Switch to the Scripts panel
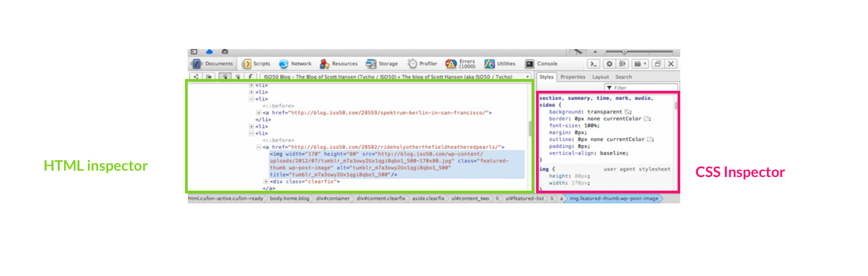Screen dimensions: 868x276 pos(256,64)
